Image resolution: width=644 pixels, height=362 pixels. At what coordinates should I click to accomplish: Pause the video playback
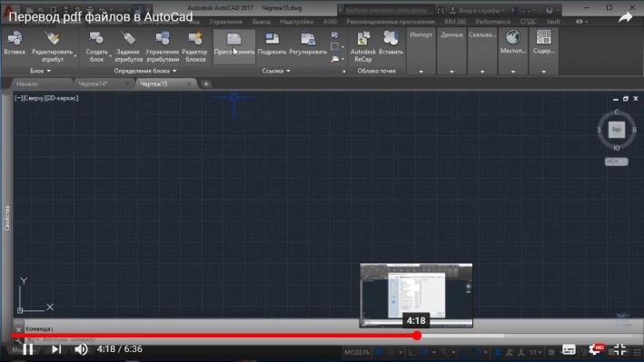point(28,349)
